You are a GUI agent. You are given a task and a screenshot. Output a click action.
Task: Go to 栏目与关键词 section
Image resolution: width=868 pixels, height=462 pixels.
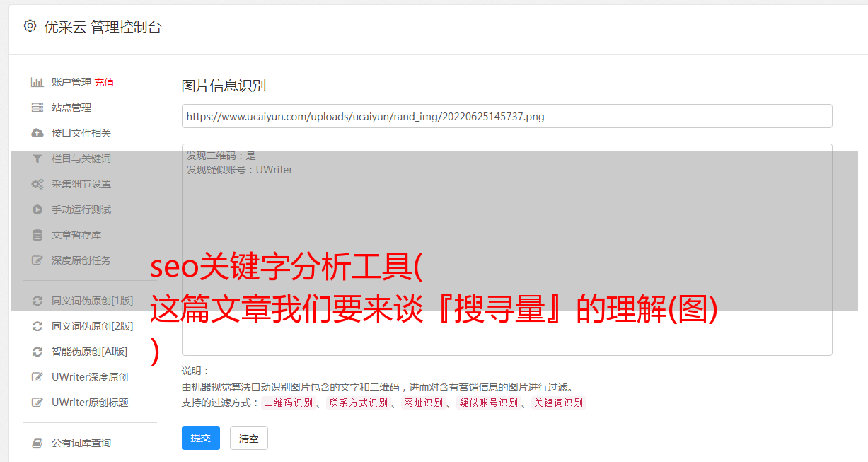[81, 158]
